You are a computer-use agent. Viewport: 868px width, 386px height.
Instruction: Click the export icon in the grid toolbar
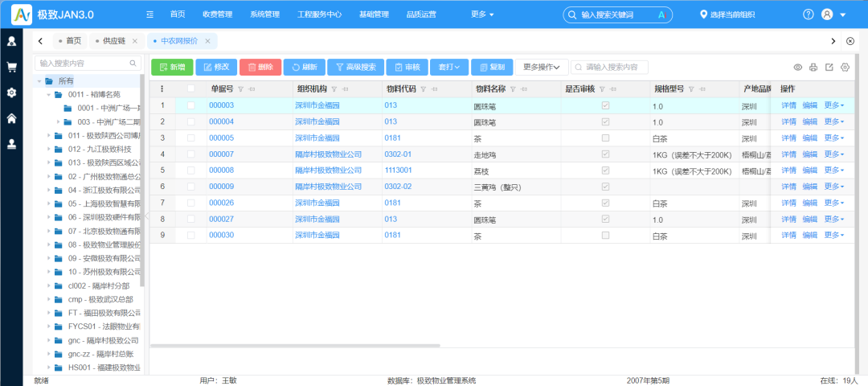pos(829,68)
